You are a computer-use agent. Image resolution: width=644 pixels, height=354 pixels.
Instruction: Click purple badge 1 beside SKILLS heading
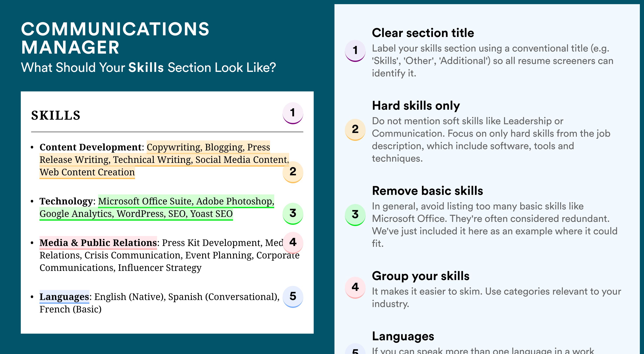click(x=293, y=113)
